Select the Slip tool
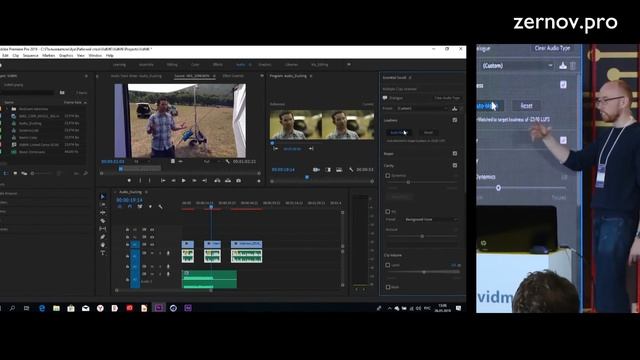Viewport: 640px width, 360px height. click(x=102, y=229)
